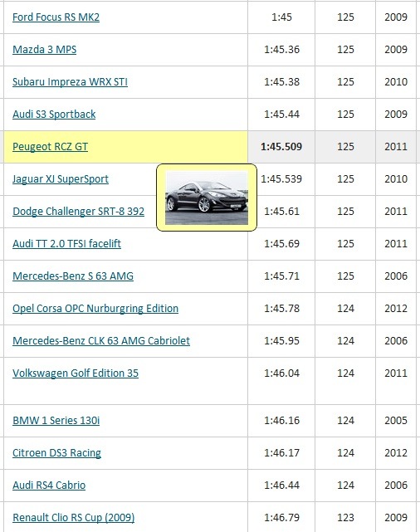Open Audi TT 2.0 TFSI facelift link
The width and height of the screenshot is (420, 532).
point(67,244)
